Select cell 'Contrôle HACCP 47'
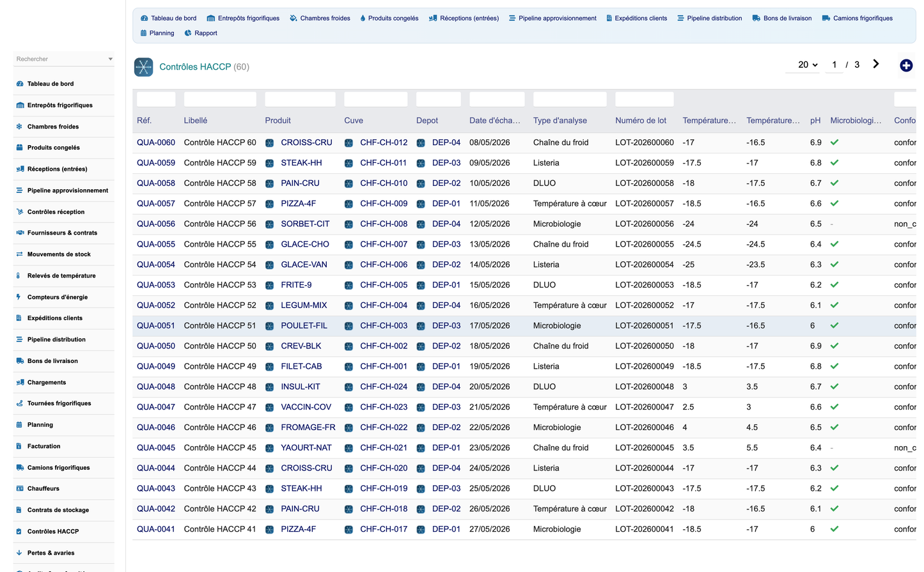This screenshot has height=572, width=924. 220,407
